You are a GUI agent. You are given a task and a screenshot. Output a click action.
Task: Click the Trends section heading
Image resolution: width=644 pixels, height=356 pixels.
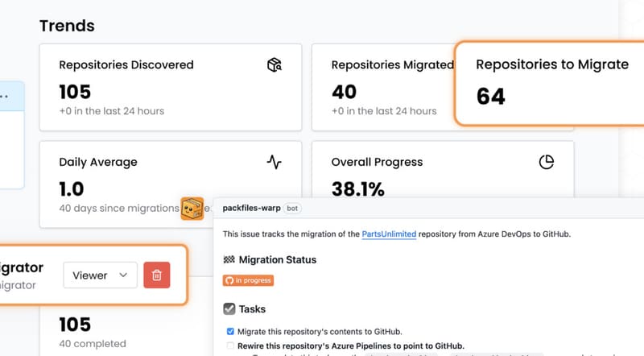(x=67, y=26)
